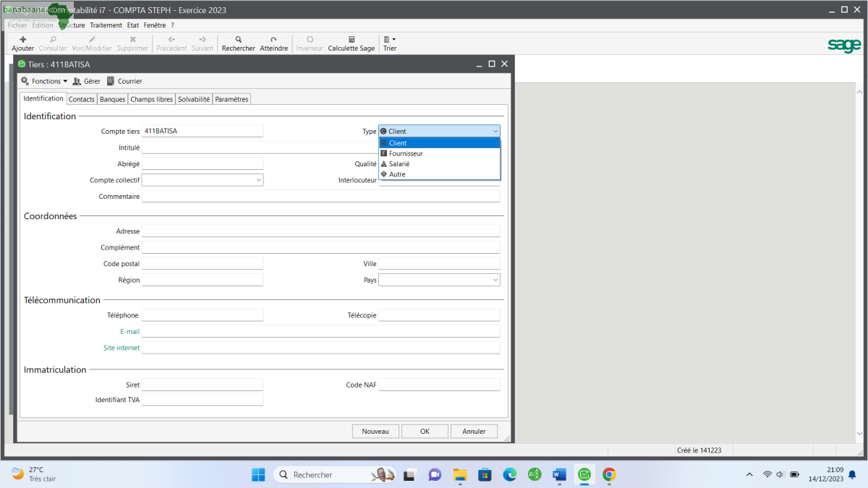This screenshot has height=488, width=868.
Task: Click the taskbar search box
Action: click(336, 474)
